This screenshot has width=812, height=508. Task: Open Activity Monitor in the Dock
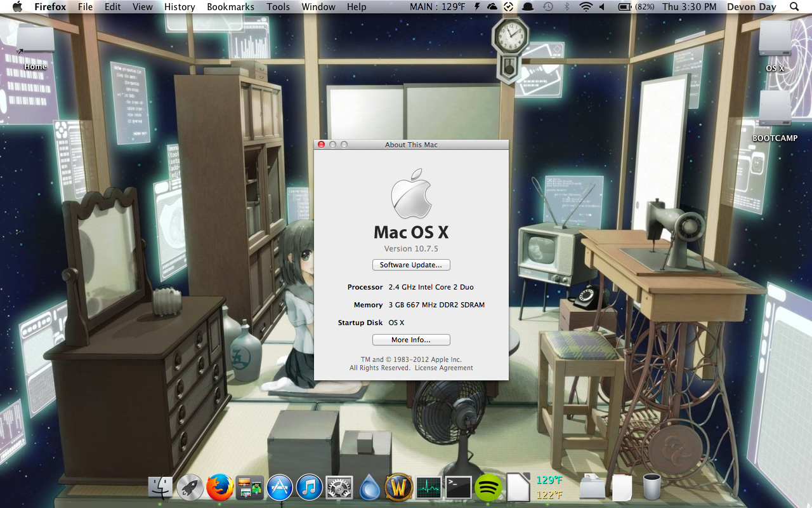(x=428, y=488)
